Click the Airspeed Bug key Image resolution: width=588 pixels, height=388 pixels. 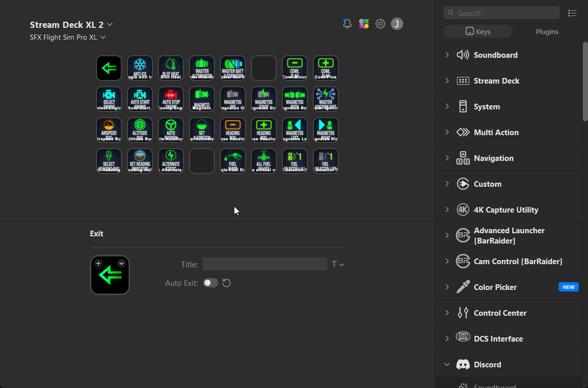pos(109,130)
